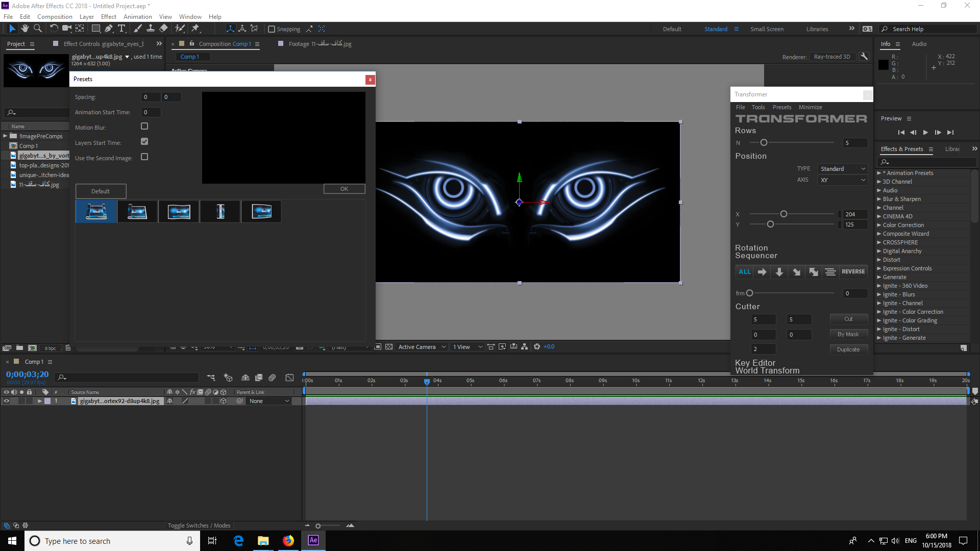Open 1 View layout dropdown
Screen dimensions: 980x551
467,347
